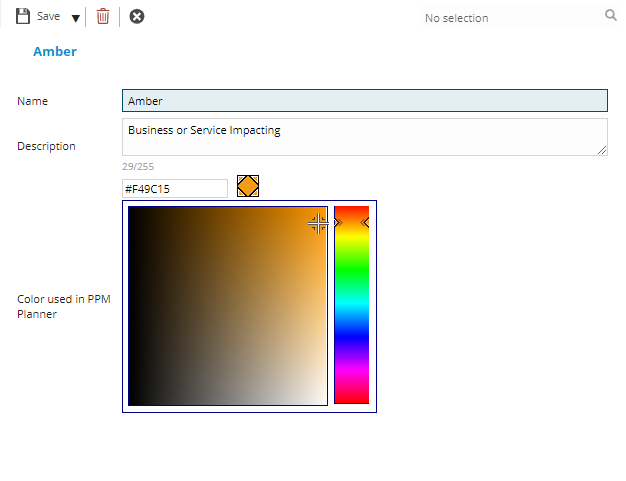Select the #F49C15 hex code field
Screen dimensions: 626x481
[x=175, y=188]
